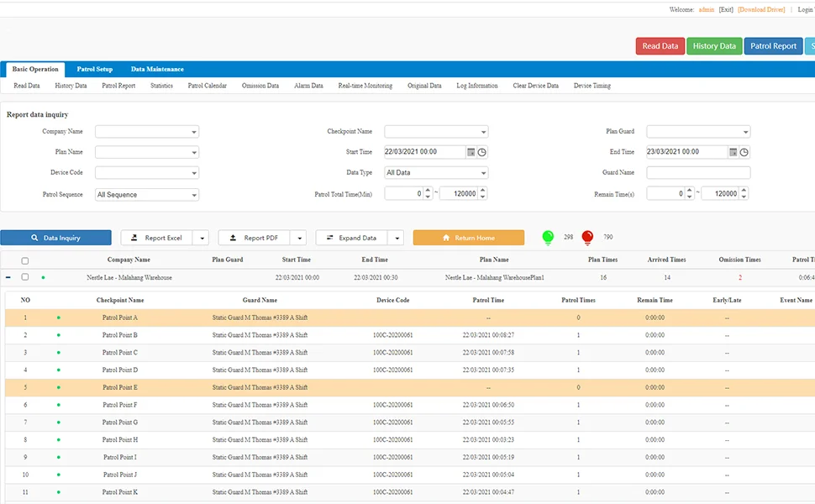Click the green light bulb indicator

pos(548,237)
